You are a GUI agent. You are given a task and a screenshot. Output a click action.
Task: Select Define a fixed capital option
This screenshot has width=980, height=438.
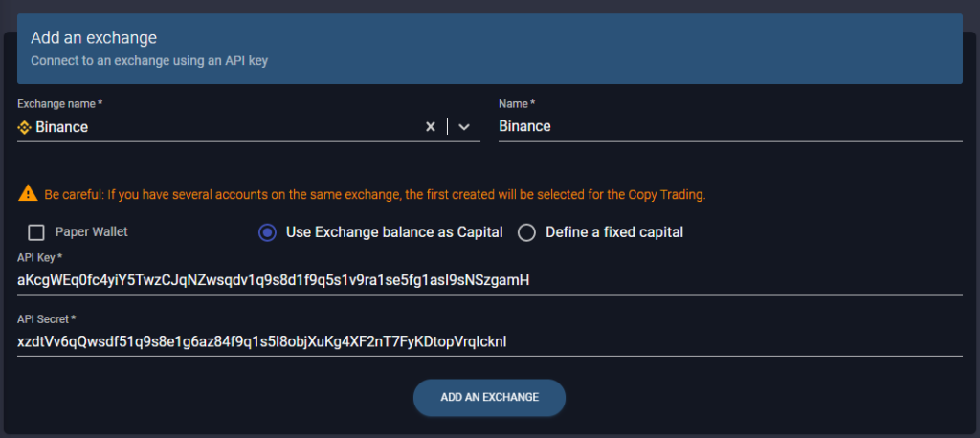[527, 232]
